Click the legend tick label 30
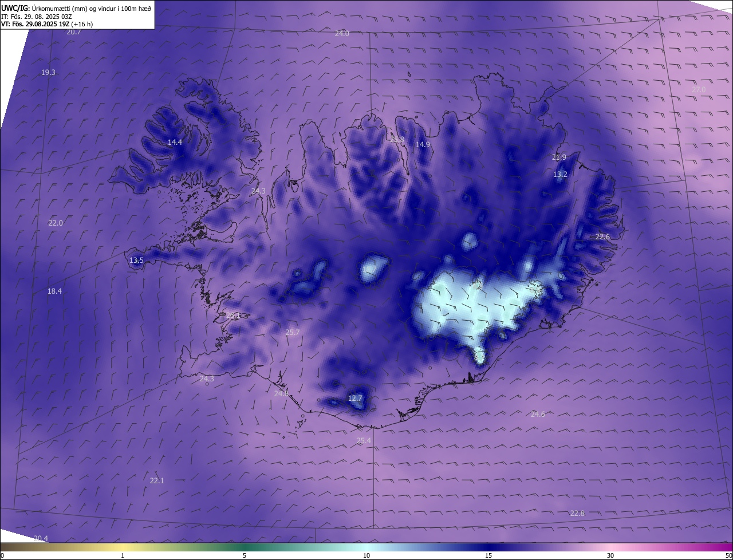The image size is (733, 560). pyautogui.click(x=610, y=555)
